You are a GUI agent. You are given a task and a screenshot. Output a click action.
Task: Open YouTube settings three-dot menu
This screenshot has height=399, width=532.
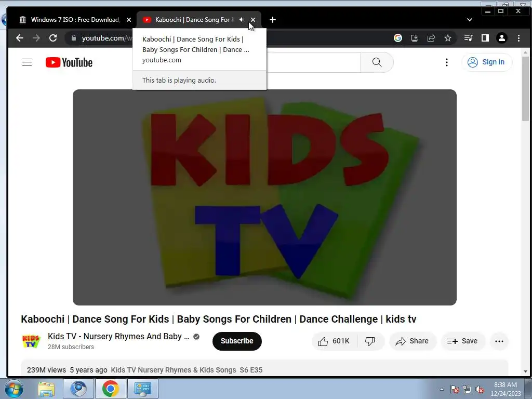point(446,62)
